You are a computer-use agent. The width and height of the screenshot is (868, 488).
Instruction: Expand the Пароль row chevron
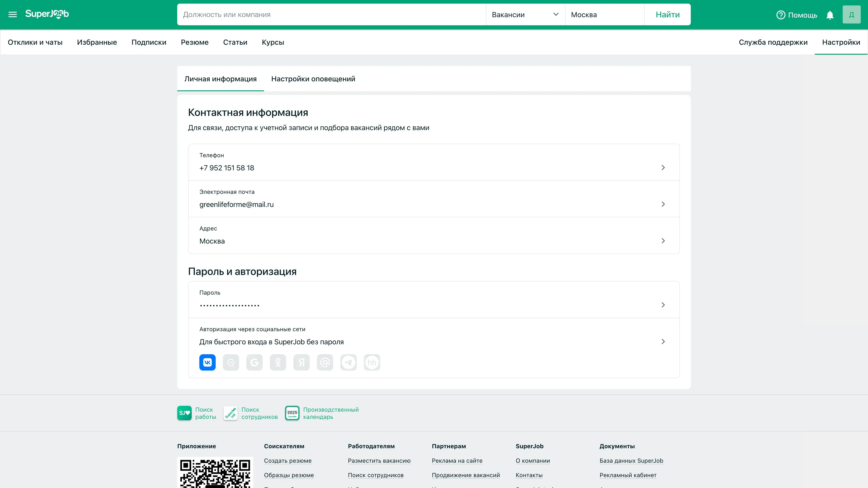pos(663,305)
